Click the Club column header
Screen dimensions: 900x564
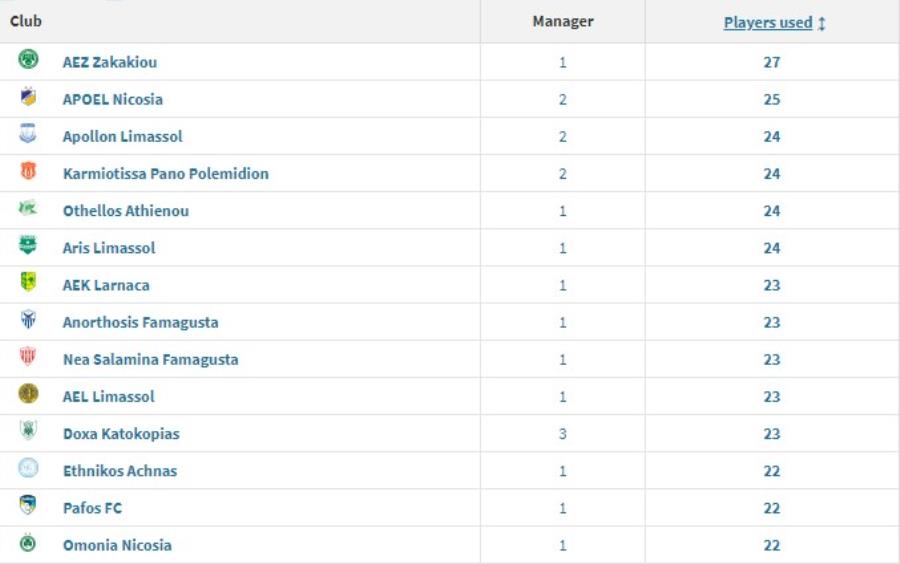(x=26, y=21)
